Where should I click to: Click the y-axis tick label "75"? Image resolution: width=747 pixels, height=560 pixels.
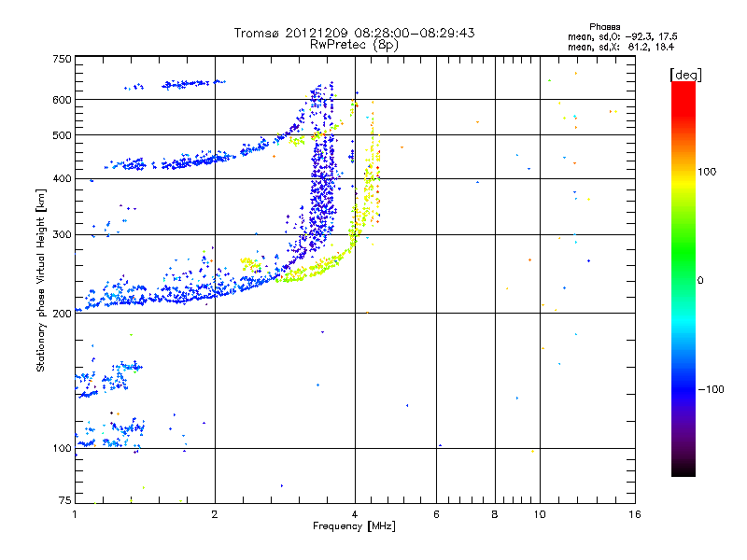pyautogui.click(x=65, y=500)
